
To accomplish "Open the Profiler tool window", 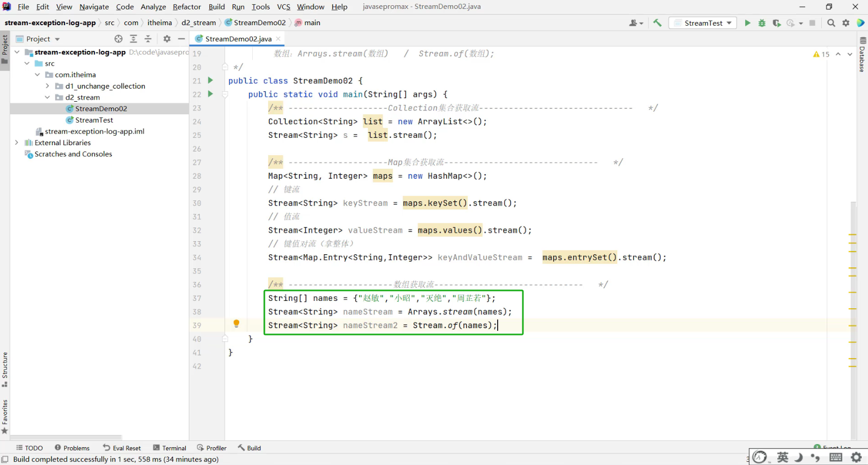I will (x=212, y=448).
